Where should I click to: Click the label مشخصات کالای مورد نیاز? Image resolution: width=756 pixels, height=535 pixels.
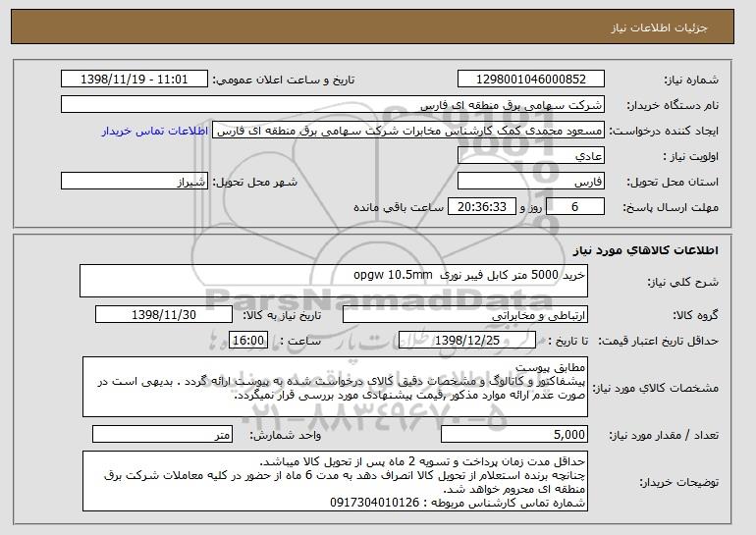coord(656,388)
